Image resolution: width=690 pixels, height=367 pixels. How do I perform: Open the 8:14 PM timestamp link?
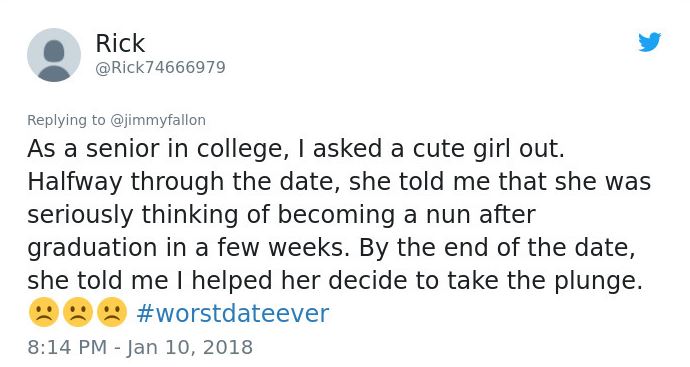coord(67,347)
